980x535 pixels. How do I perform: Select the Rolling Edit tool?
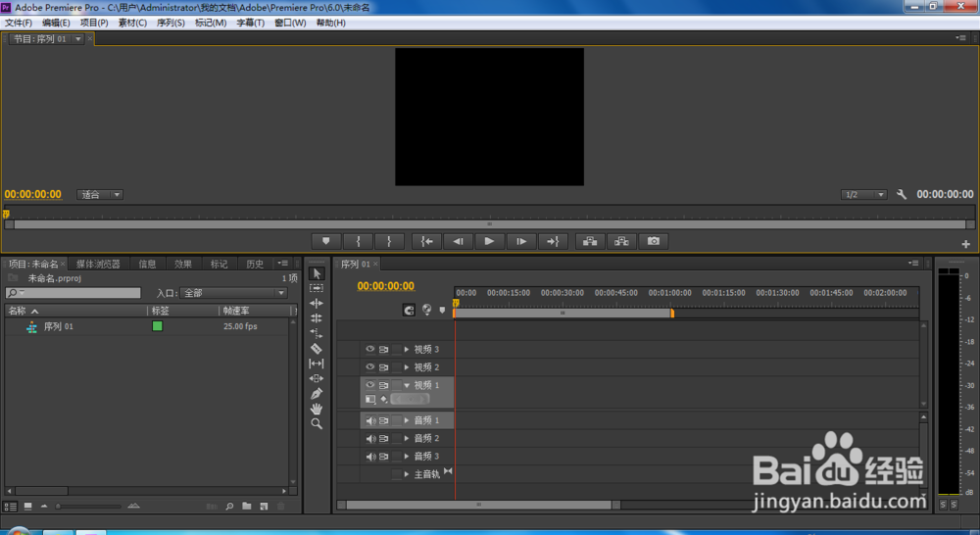point(317,318)
